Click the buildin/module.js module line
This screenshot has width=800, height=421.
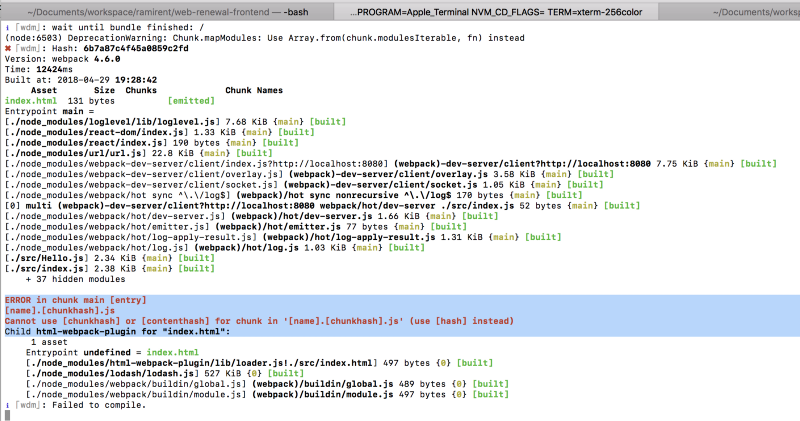pyautogui.click(x=267, y=394)
